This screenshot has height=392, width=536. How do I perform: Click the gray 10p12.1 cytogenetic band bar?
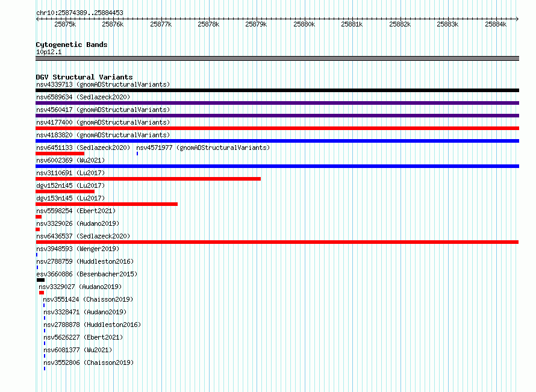tap(277, 58)
